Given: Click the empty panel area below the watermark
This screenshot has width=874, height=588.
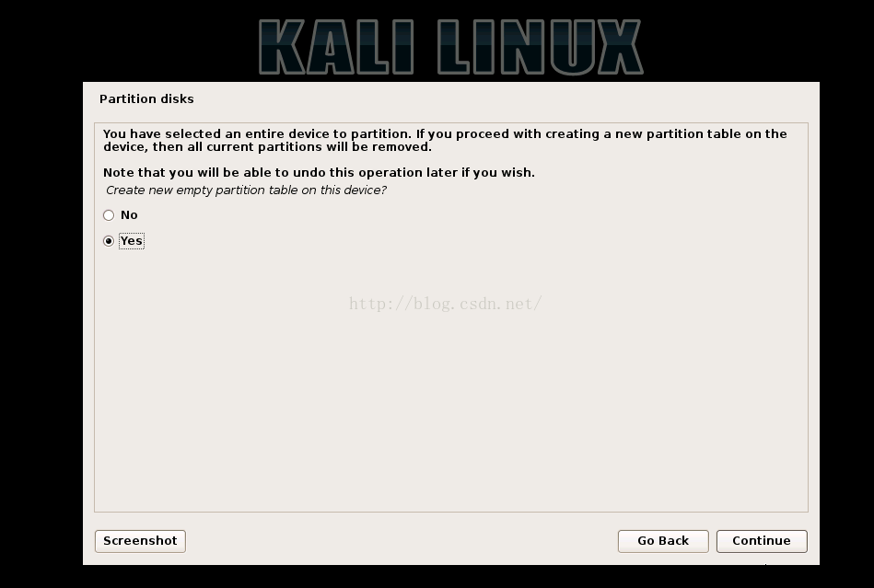Looking at the screenshot, I should pyautogui.click(x=451, y=412).
